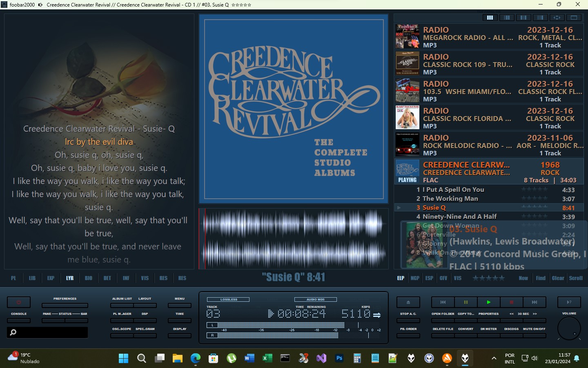This screenshot has height=368, width=588.
Task: Click the red power icon above Console
Action: click(x=19, y=302)
